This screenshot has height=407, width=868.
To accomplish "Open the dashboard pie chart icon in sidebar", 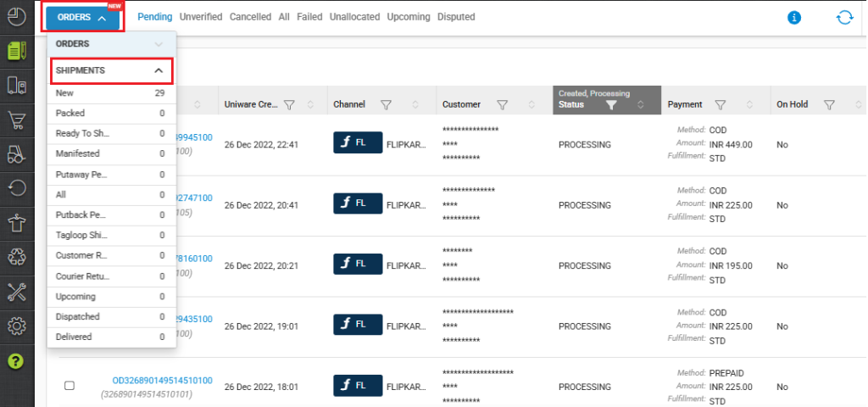I will [x=16, y=16].
